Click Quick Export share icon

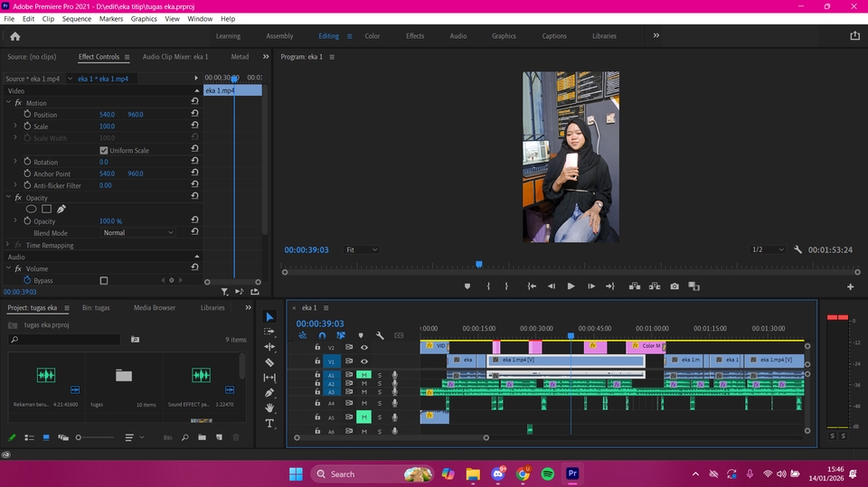854,35
